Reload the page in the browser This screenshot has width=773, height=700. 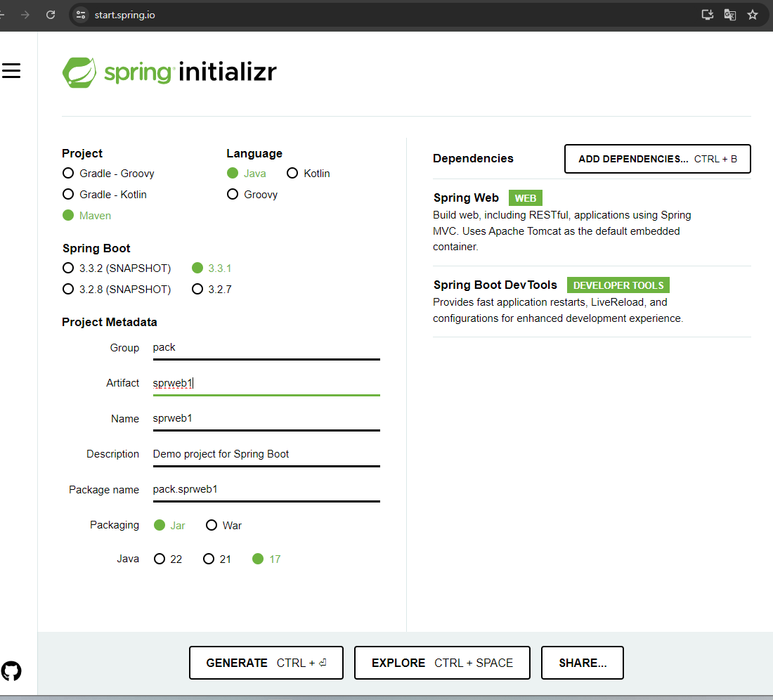pyautogui.click(x=51, y=15)
